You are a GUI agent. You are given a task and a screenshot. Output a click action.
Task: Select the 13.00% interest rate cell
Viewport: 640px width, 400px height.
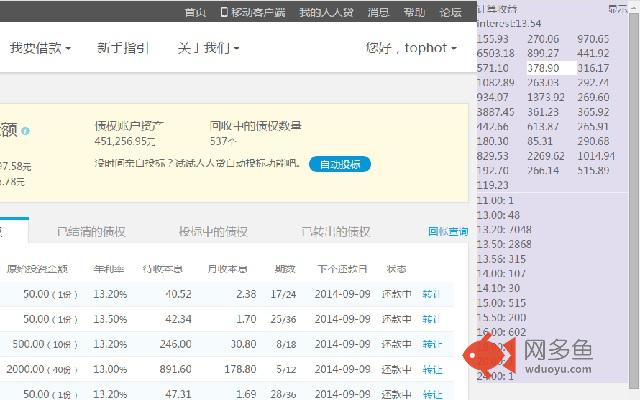(110, 369)
